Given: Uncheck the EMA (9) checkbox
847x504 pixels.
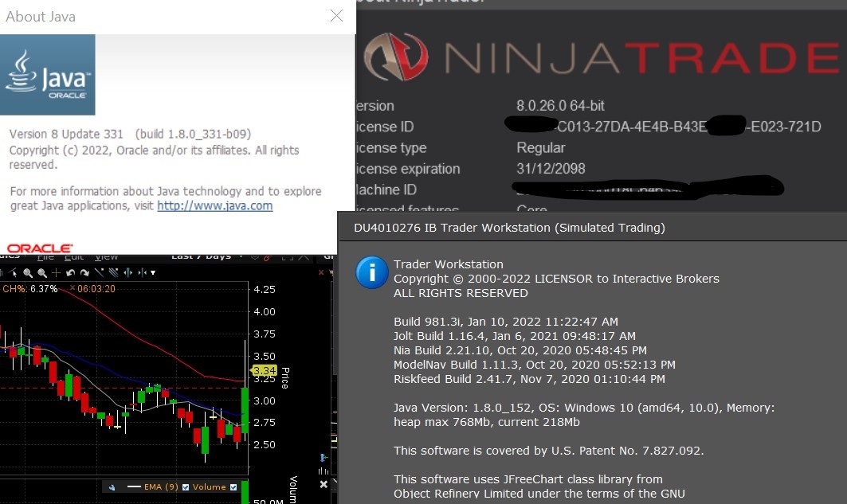Looking at the screenshot, I should (x=186, y=487).
